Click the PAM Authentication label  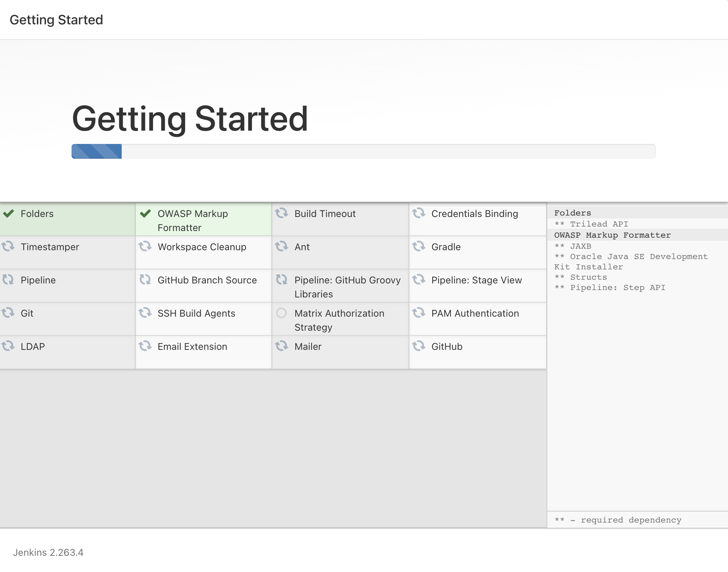(475, 313)
